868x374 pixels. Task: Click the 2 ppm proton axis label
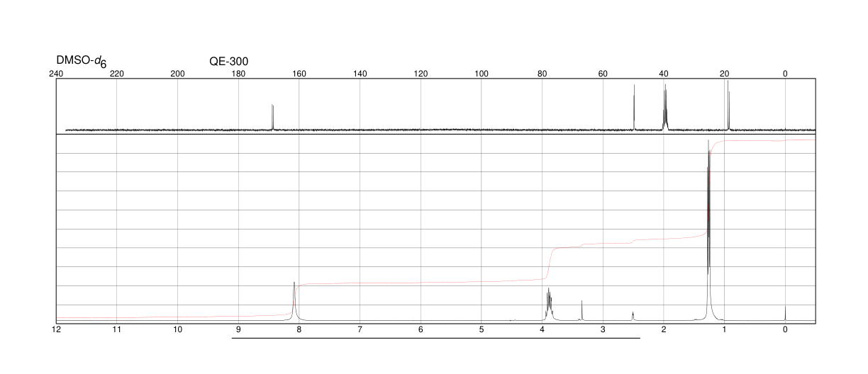pos(664,329)
